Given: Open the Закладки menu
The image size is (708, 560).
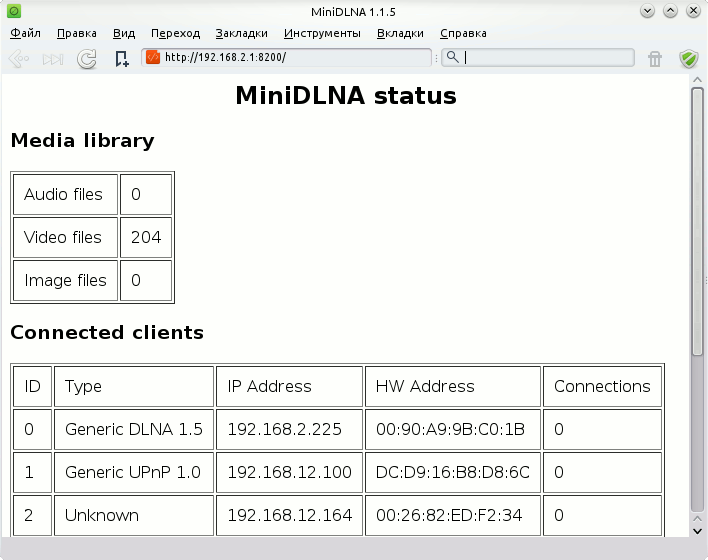Looking at the screenshot, I should 242,33.
